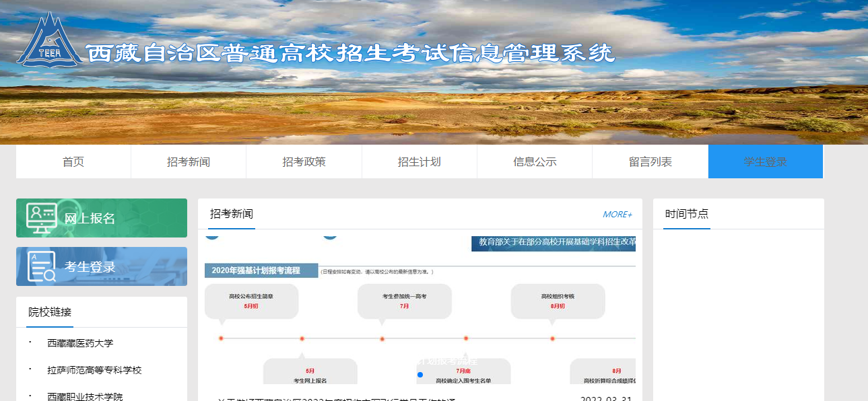Click MORE+ link in news panel
The image size is (868, 401).
[617, 215]
